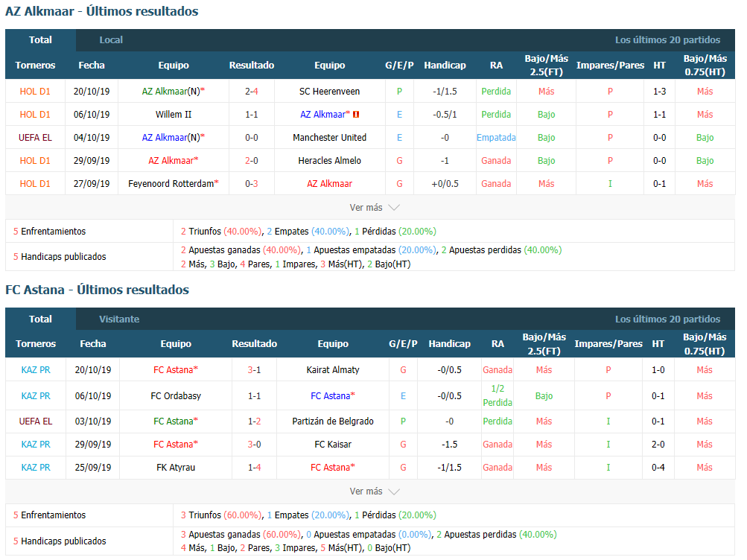Viewport: 747px width, 560px height.
Task: Click the 2-4 result against SC Heerenveen
Action: (x=252, y=92)
